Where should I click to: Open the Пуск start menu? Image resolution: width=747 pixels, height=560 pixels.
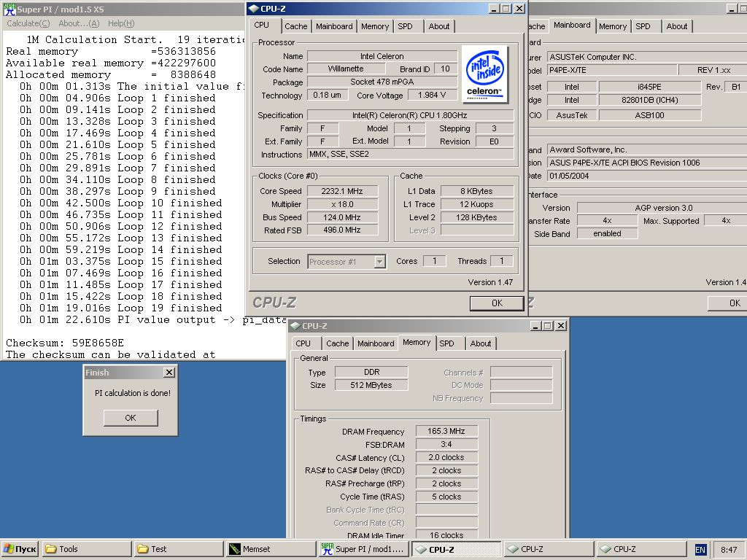tap(20, 549)
